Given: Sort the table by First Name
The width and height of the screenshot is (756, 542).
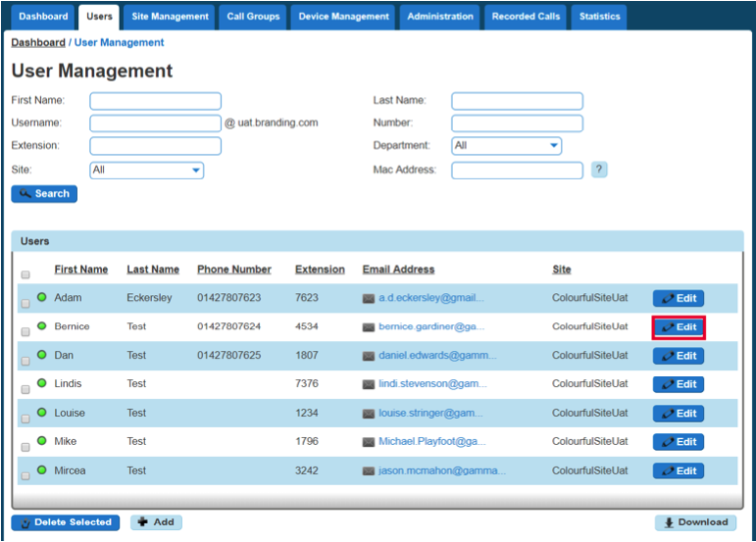Looking at the screenshot, I should 81,270.
